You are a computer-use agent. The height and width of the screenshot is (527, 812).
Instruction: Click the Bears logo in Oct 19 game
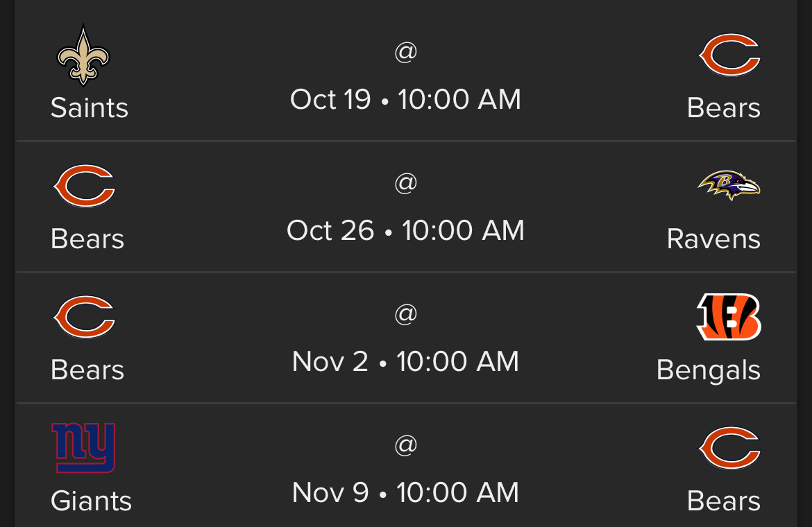pos(729,55)
